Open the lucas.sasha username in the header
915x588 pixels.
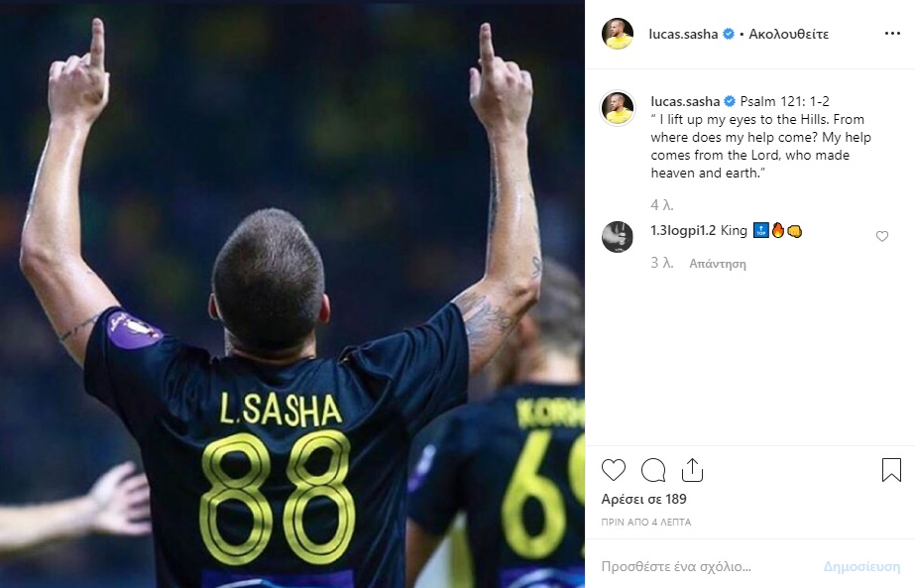pos(683,34)
